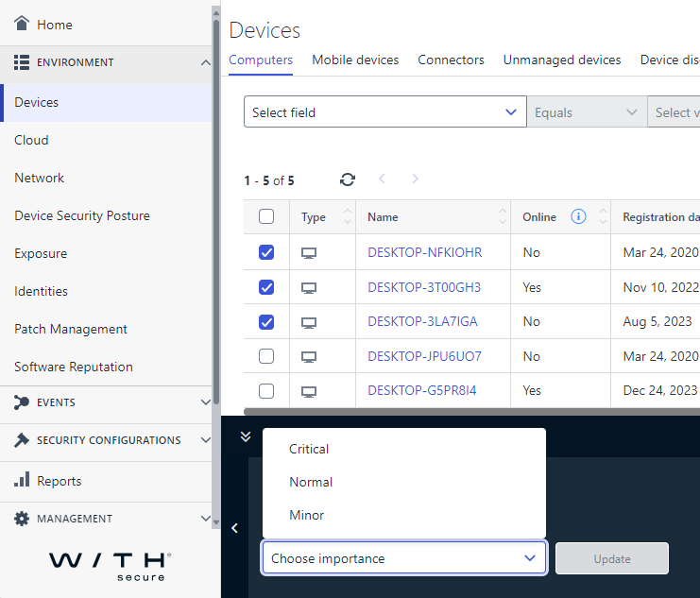The height and width of the screenshot is (598, 700).
Task: Uncheck DESKTOP-3T00GH3 checkbox
Action: point(266,287)
